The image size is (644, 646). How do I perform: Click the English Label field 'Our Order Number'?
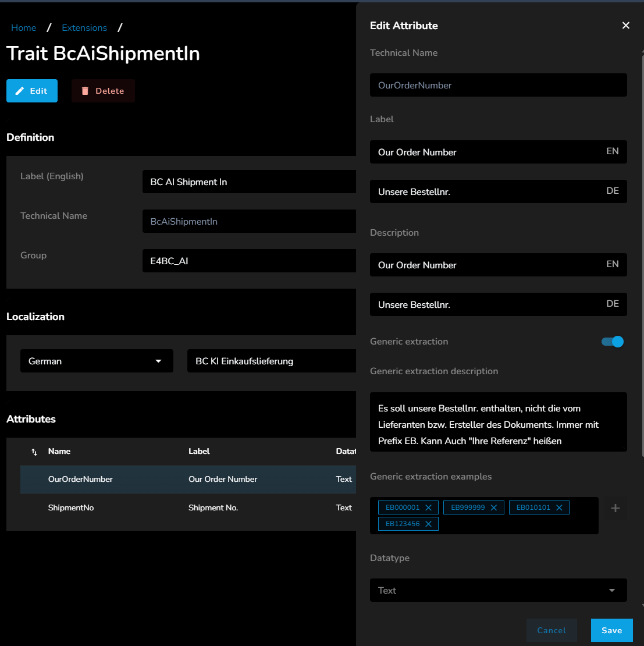click(486, 152)
